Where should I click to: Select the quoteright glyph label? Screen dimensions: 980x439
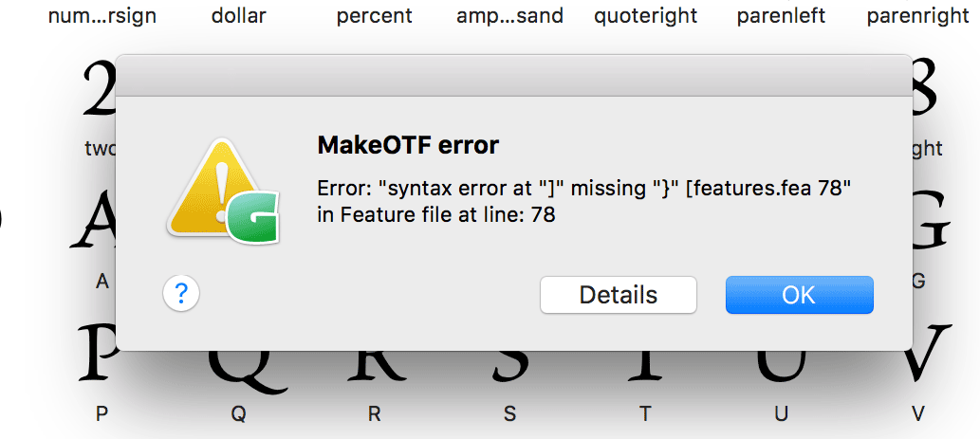(646, 15)
